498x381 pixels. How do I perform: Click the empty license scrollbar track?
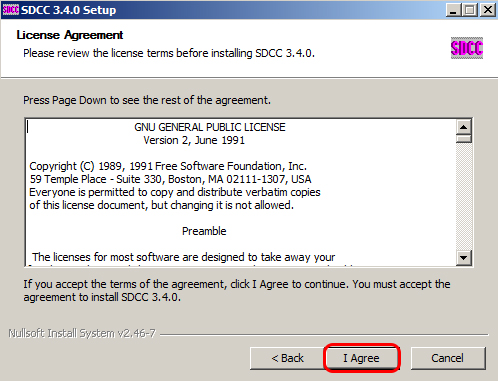(x=464, y=197)
